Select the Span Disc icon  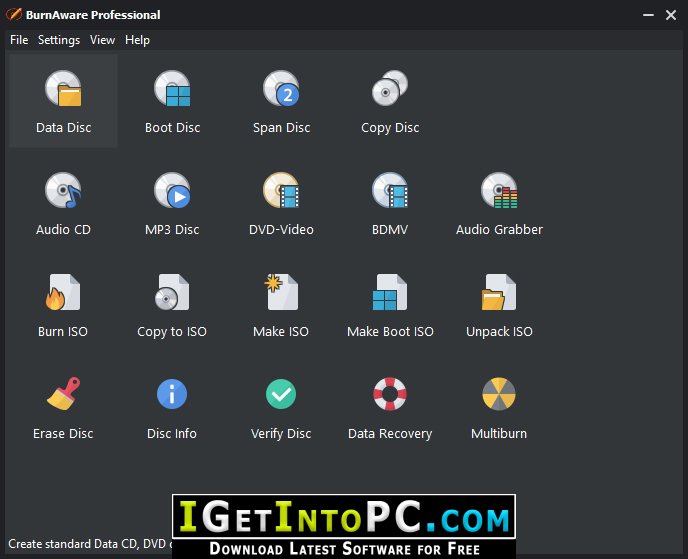[x=281, y=88]
